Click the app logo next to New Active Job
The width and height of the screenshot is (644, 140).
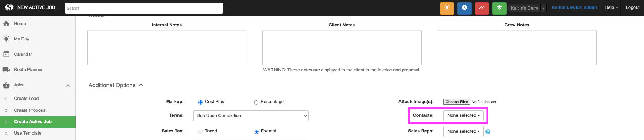pos(9,7)
